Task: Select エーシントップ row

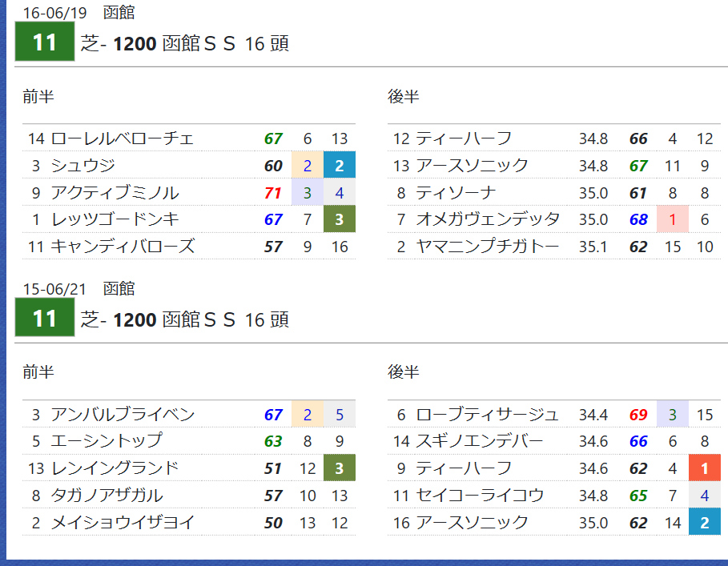Action: coord(189,441)
